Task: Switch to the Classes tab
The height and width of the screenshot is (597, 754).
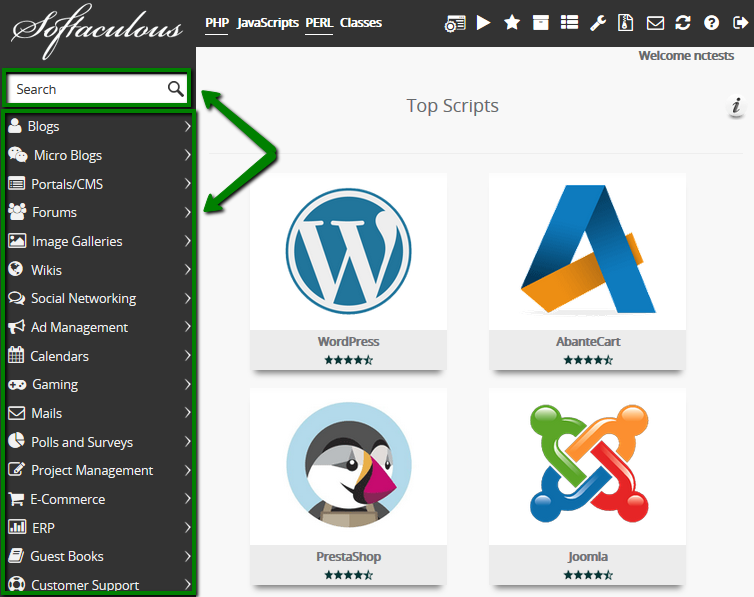Action: pyautogui.click(x=361, y=23)
